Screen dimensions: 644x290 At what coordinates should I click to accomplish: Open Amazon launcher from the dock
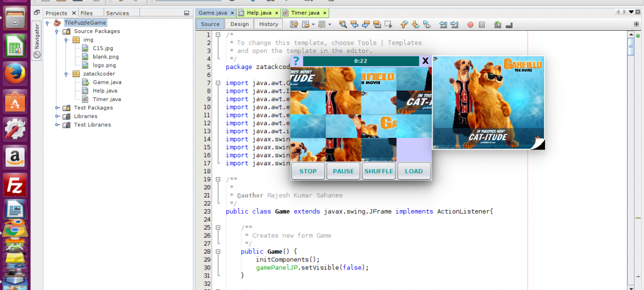pyautogui.click(x=15, y=157)
